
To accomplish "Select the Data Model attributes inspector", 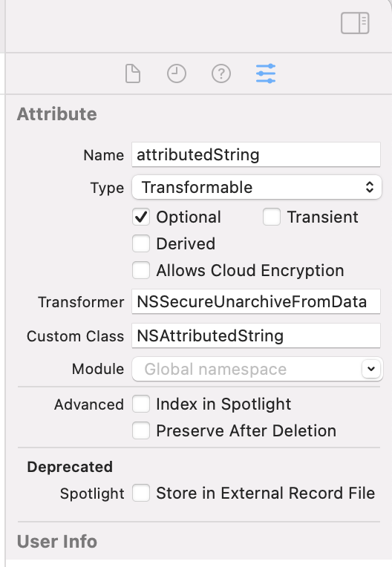I will [x=266, y=73].
